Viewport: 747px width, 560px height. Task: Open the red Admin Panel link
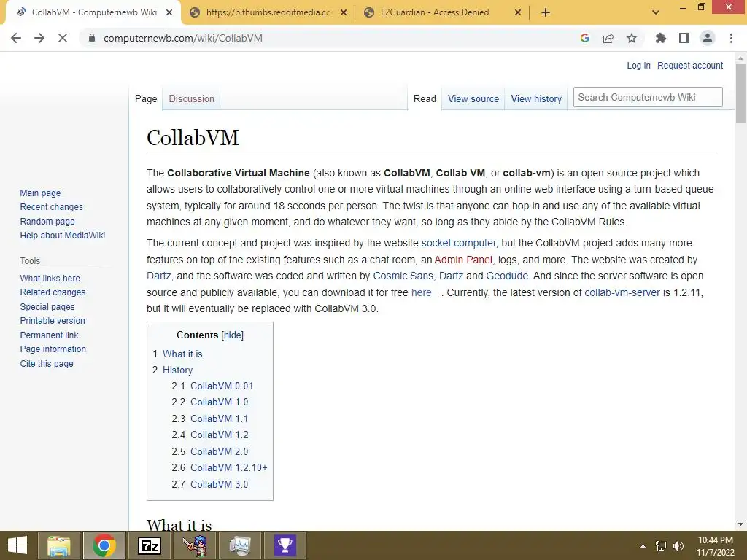(x=463, y=260)
